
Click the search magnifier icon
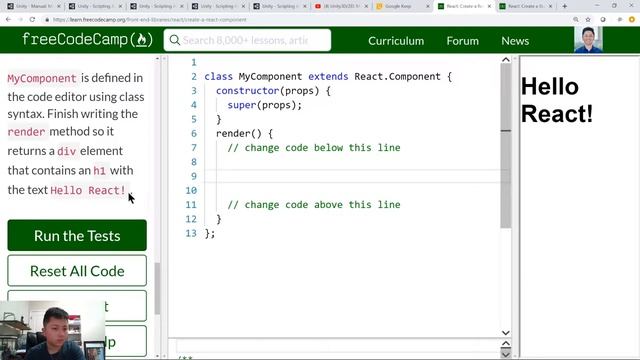pos(175,40)
